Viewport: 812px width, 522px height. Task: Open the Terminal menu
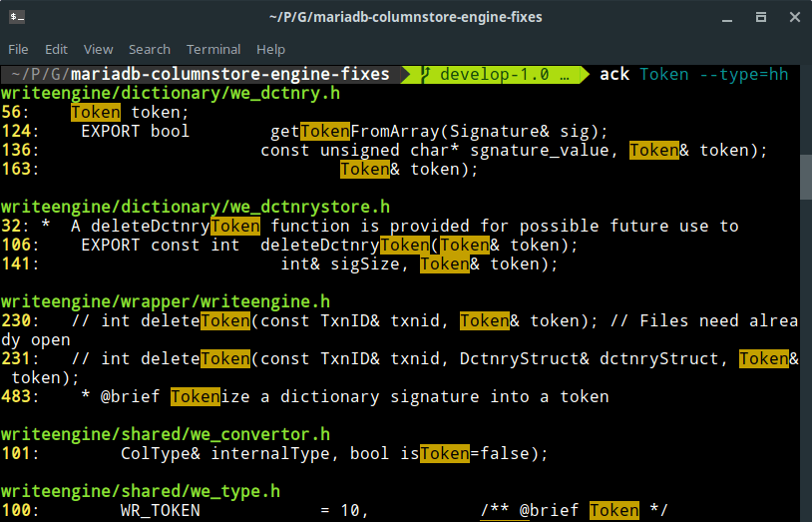tap(213, 49)
